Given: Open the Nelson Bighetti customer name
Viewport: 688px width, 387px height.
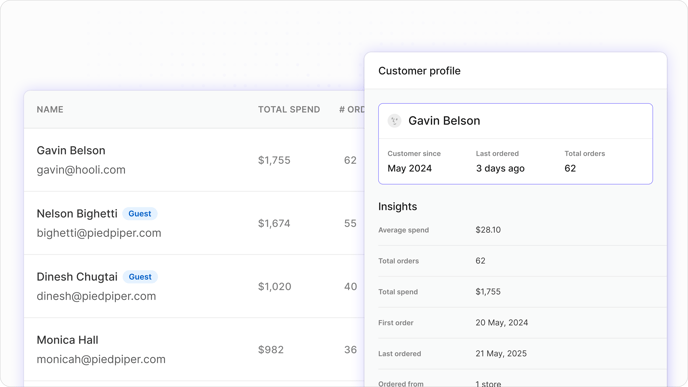Looking at the screenshot, I should pyautogui.click(x=77, y=214).
